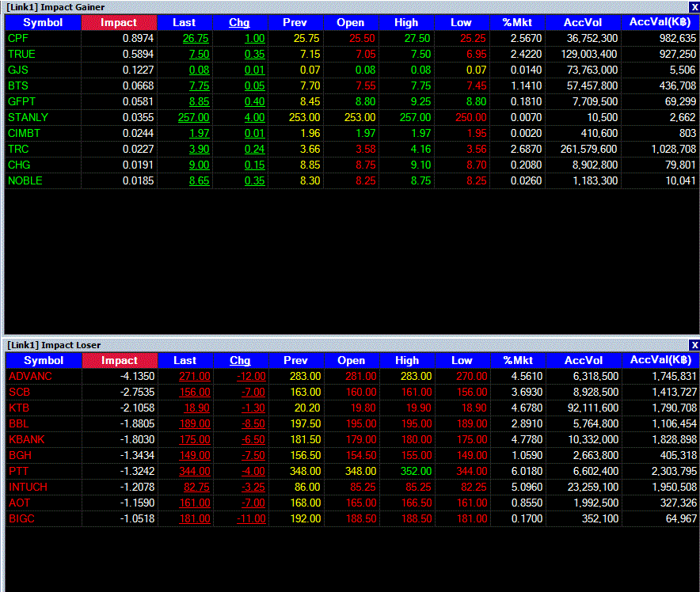Open STANLY last price 257.00 link
Screen dimensions: 700x592
[193, 118]
